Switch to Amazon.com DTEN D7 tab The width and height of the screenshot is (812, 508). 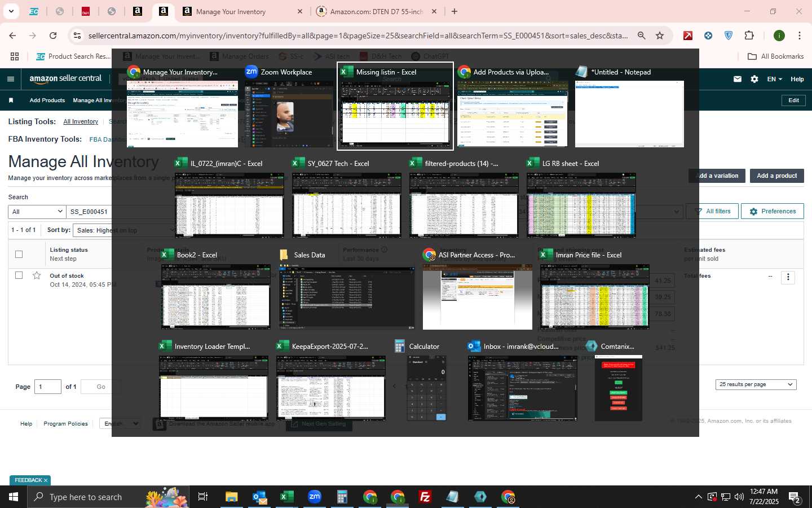pyautogui.click(x=376, y=11)
